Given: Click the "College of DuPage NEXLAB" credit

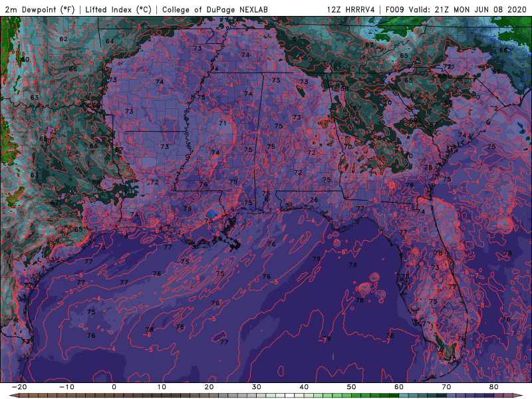Looking at the screenshot, I should [215, 9].
